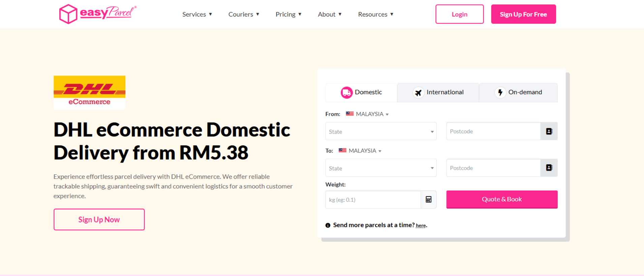Click the Malaysia flag in From row
Viewport: 644px width, 276px height.
click(x=350, y=114)
